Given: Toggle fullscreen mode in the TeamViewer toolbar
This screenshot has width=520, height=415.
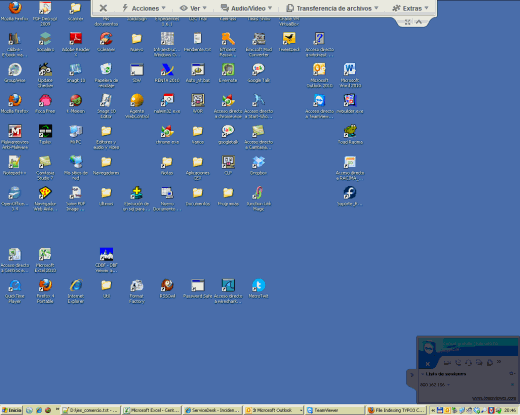Looking at the screenshot, I should point(407,22).
